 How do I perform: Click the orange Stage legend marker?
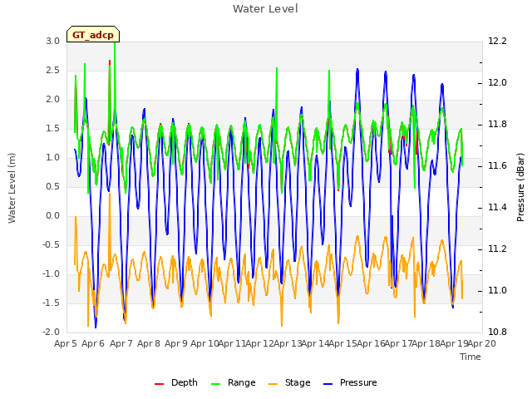273,384
